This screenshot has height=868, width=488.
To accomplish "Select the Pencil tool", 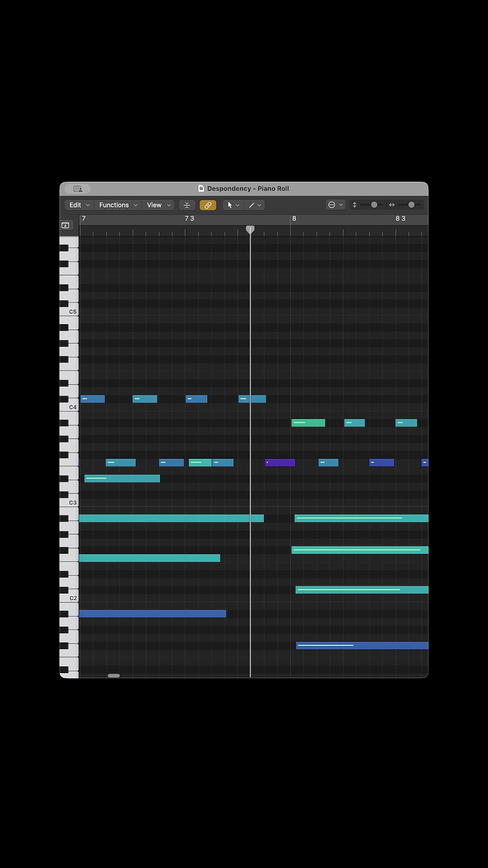I will coord(252,205).
